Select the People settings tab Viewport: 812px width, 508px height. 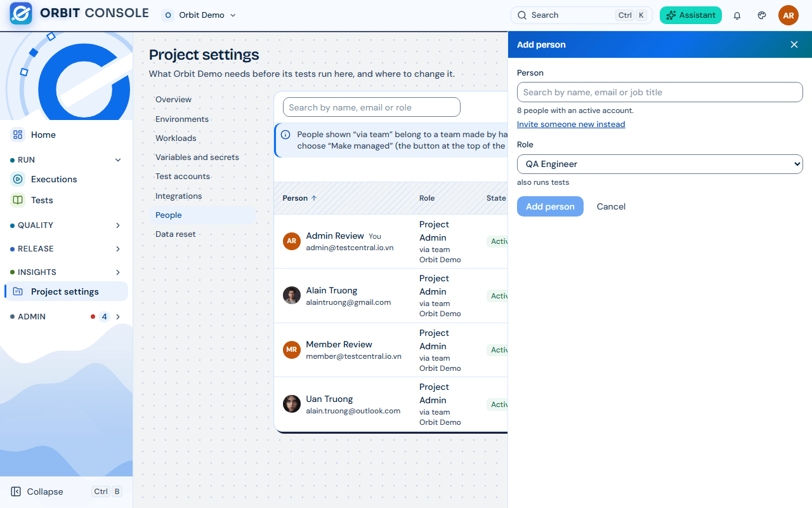pyautogui.click(x=203, y=215)
